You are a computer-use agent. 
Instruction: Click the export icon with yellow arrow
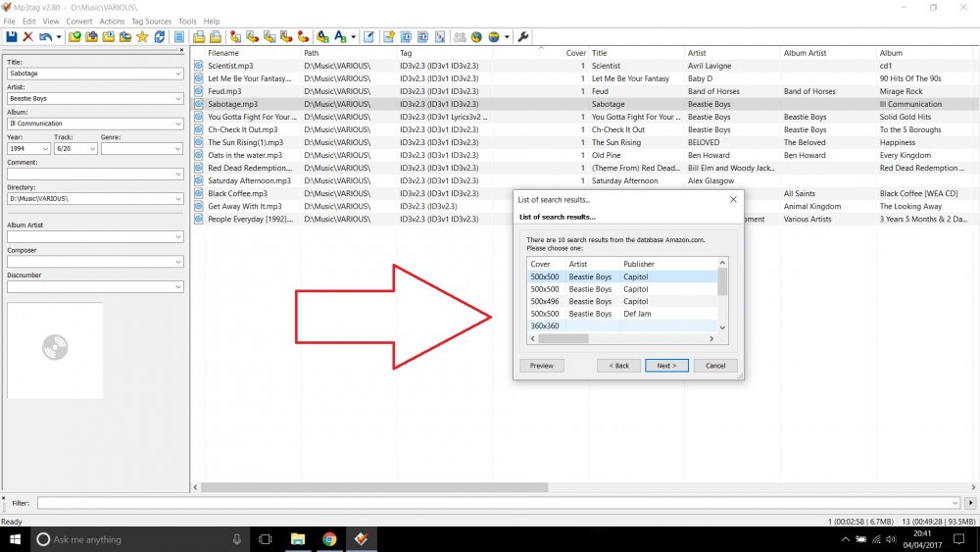tap(389, 37)
